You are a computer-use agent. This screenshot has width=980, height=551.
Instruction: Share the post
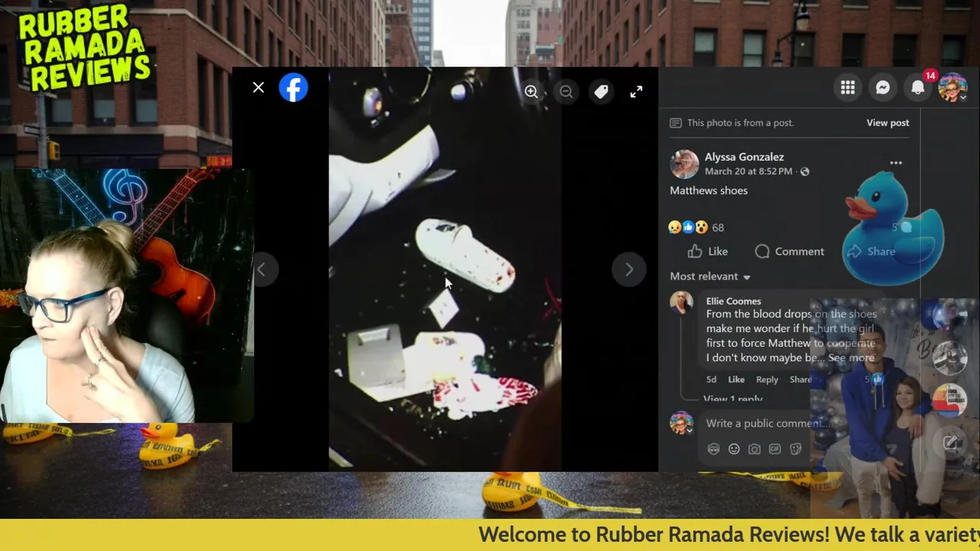(x=871, y=251)
